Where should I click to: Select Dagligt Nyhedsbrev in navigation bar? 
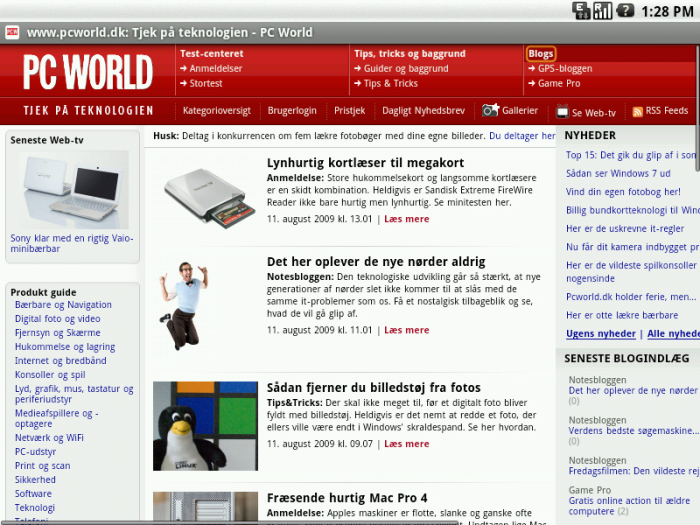click(423, 111)
